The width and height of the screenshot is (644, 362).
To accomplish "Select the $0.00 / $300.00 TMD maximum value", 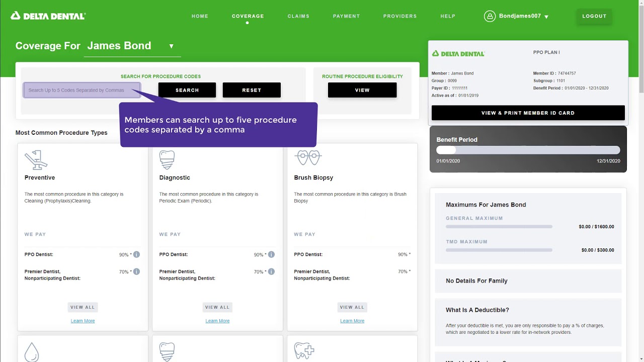I will click(598, 250).
